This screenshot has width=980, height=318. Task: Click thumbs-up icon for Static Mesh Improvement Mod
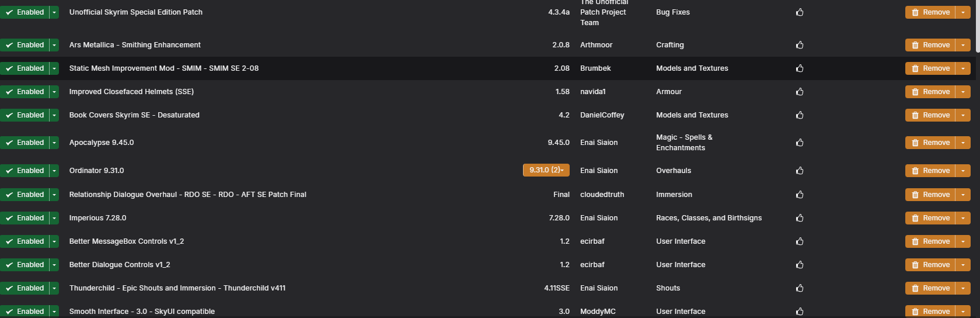pos(800,68)
